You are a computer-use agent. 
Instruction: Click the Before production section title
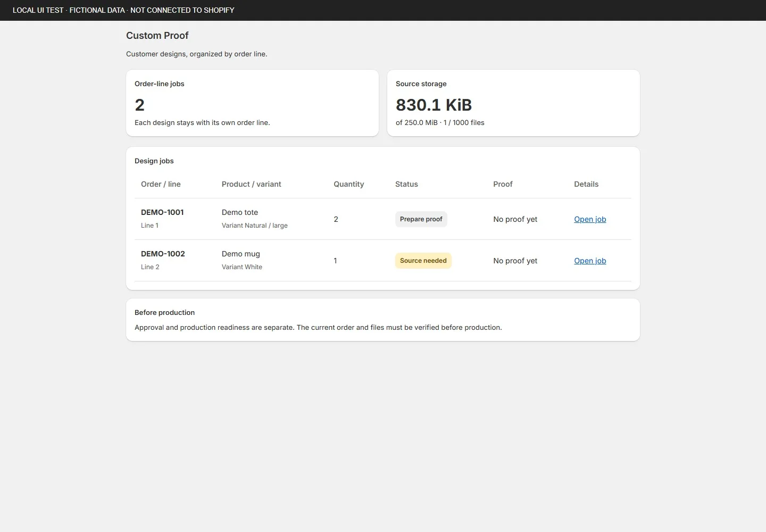[165, 312]
